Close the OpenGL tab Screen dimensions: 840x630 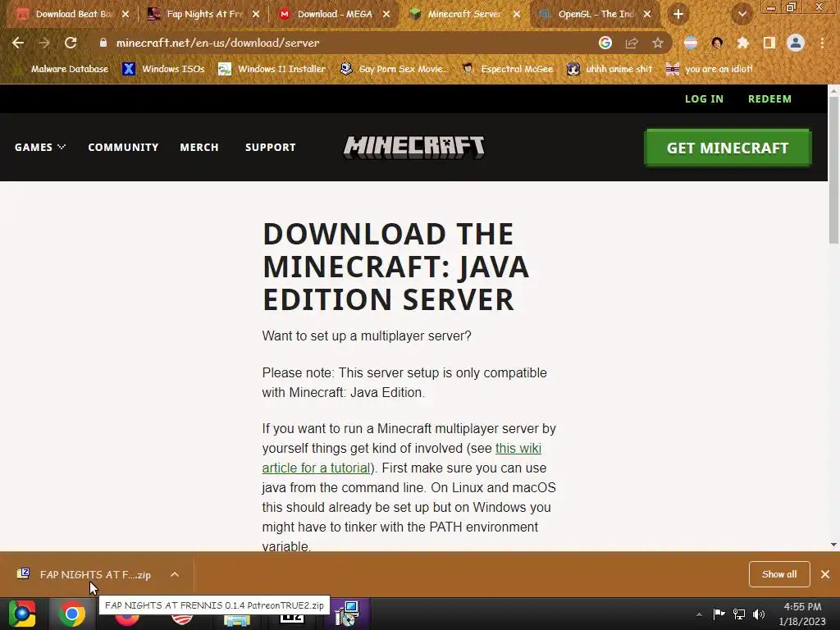click(647, 14)
